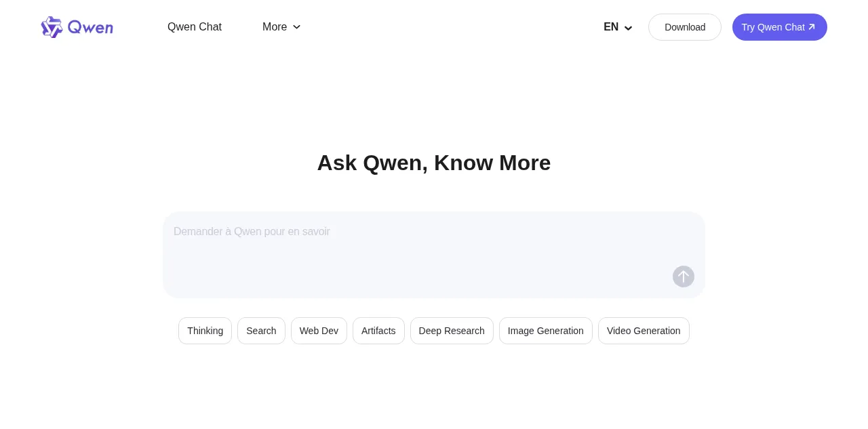This screenshot has height=429, width=868.
Task: Select the Web Dev chip
Action: click(x=319, y=331)
